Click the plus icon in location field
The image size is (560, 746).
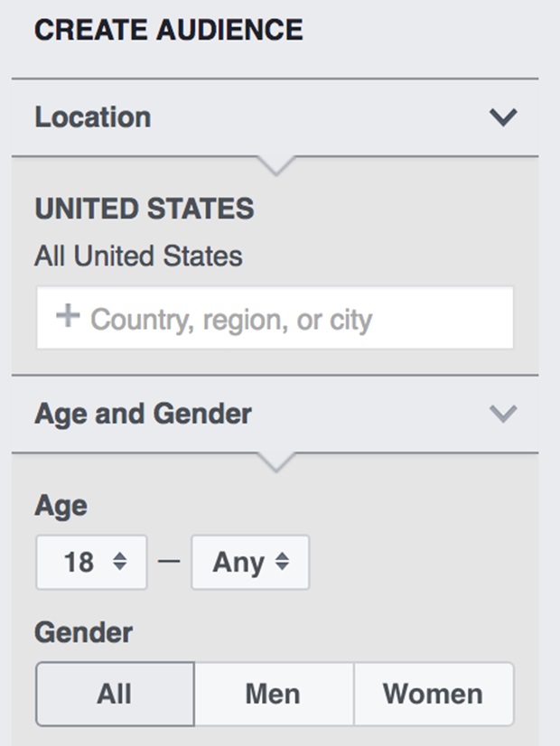click(68, 316)
